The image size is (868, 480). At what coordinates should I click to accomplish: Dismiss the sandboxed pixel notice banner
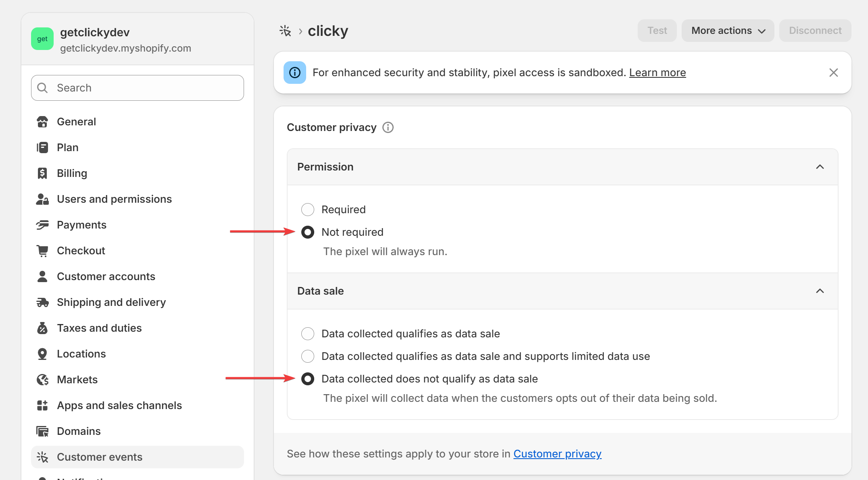point(833,73)
